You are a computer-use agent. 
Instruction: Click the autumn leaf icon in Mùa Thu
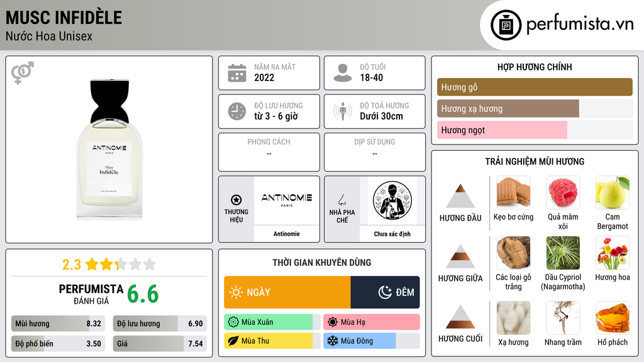pyautogui.click(x=233, y=341)
